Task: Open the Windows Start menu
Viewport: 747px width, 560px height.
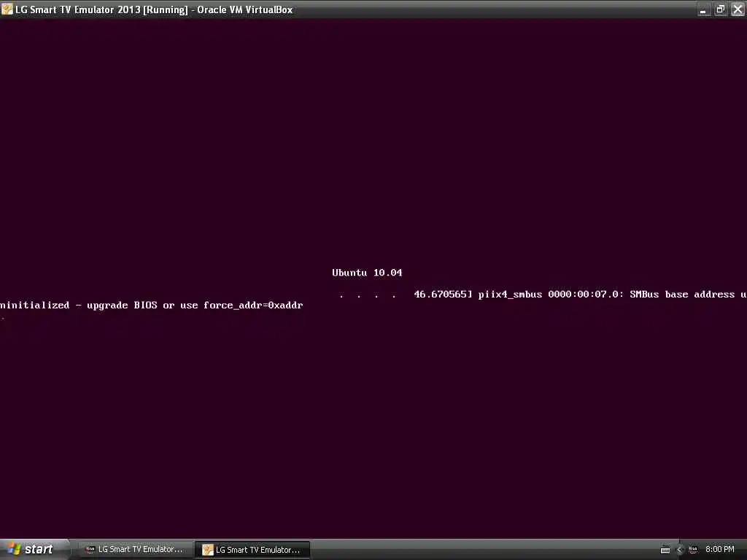Action: [34, 550]
